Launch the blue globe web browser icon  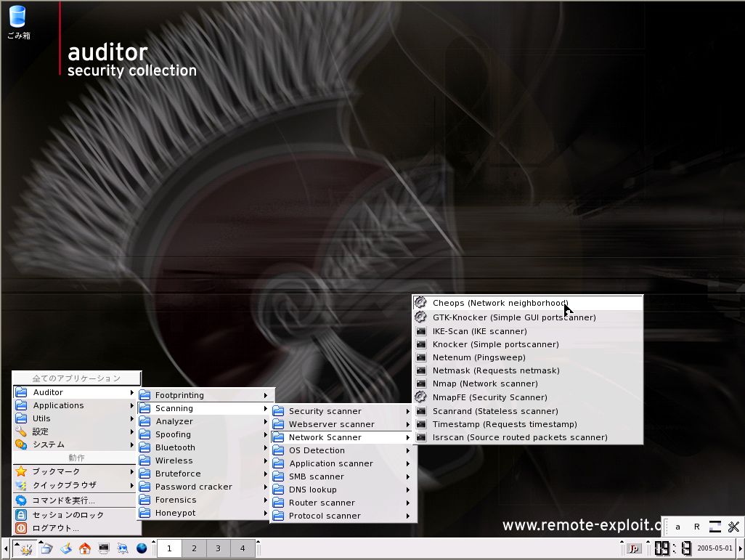coord(142,549)
